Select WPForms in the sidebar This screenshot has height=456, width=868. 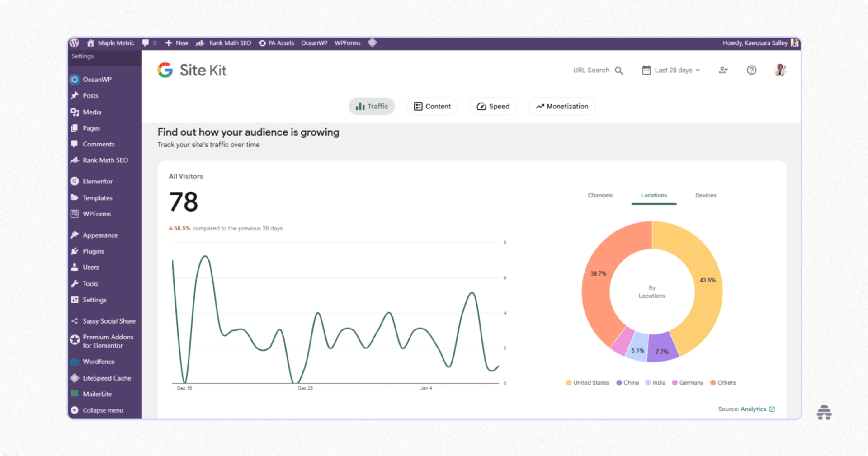pyautogui.click(x=96, y=214)
